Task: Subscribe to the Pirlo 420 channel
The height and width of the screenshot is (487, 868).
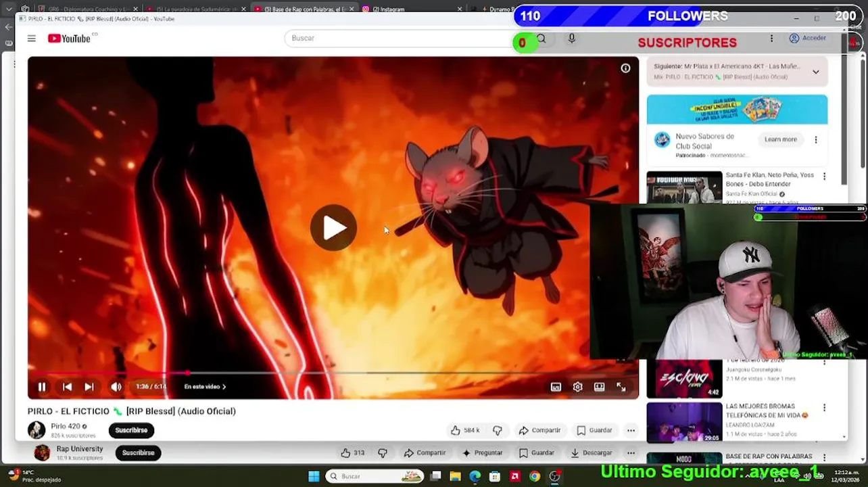Action: 131,430
